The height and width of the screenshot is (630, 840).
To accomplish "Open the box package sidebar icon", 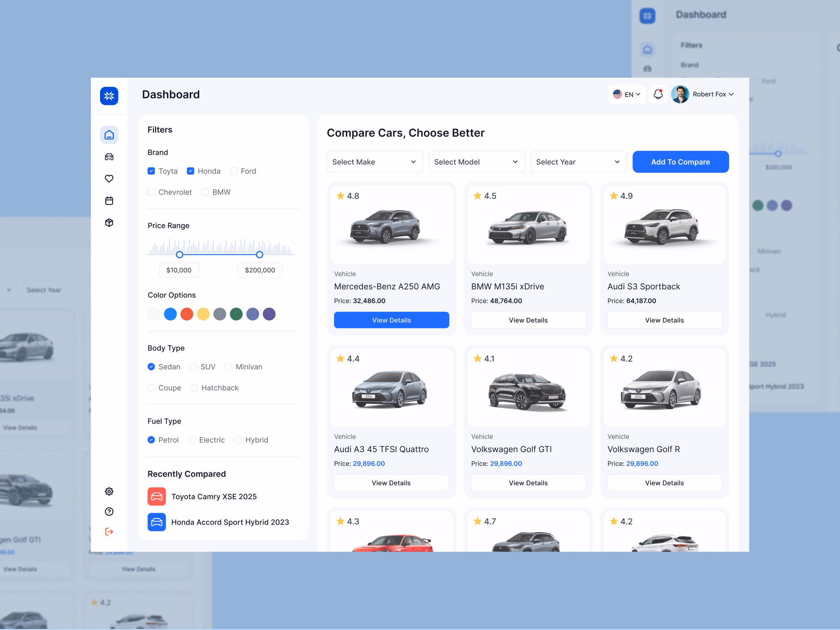I will pos(109,223).
